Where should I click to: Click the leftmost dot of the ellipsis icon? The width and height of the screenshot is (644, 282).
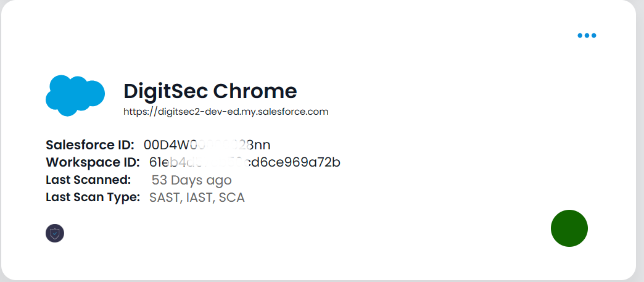tap(580, 35)
